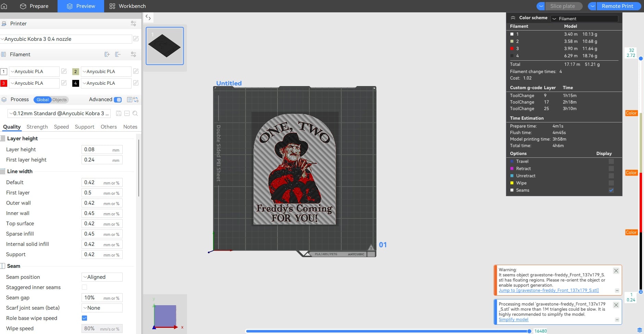Hide Seams display checkbox
This screenshot has width=644, height=334.
point(611,190)
